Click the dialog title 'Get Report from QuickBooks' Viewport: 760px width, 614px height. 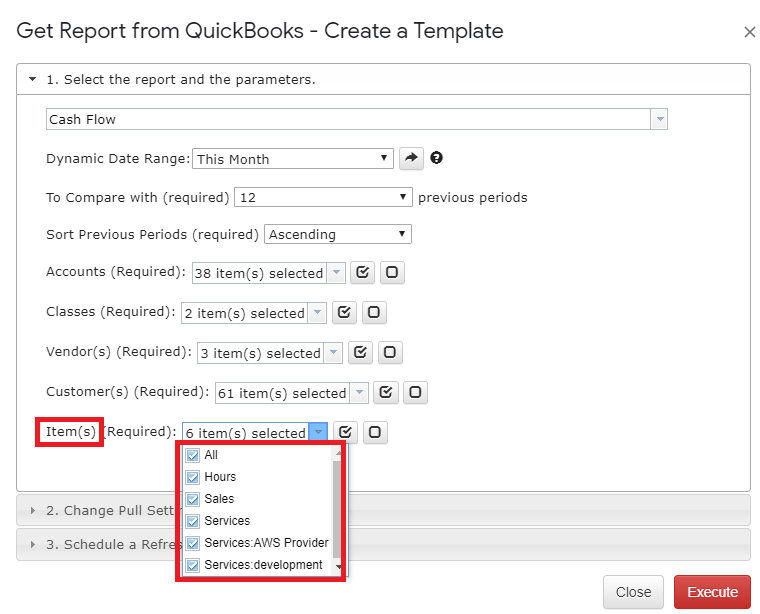pos(160,31)
